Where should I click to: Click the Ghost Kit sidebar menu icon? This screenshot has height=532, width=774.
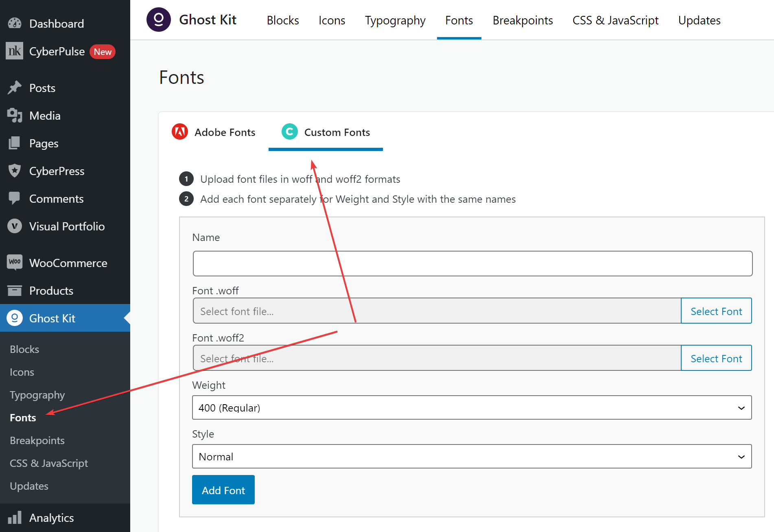(15, 318)
